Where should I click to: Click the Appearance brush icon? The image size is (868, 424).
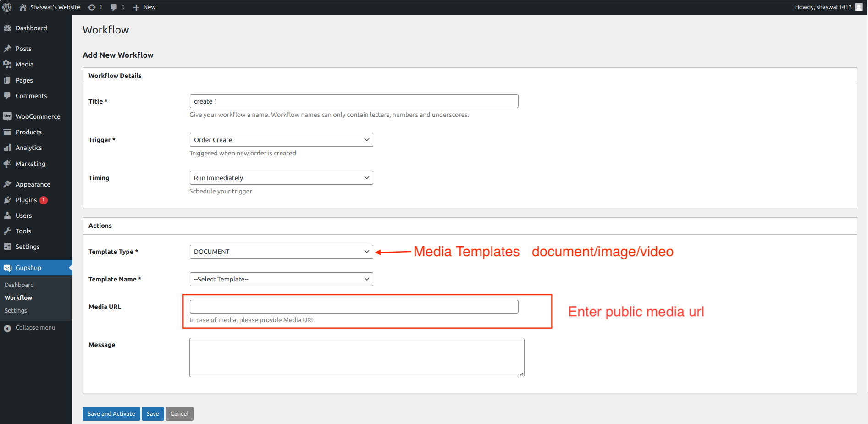tap(7, 184)
